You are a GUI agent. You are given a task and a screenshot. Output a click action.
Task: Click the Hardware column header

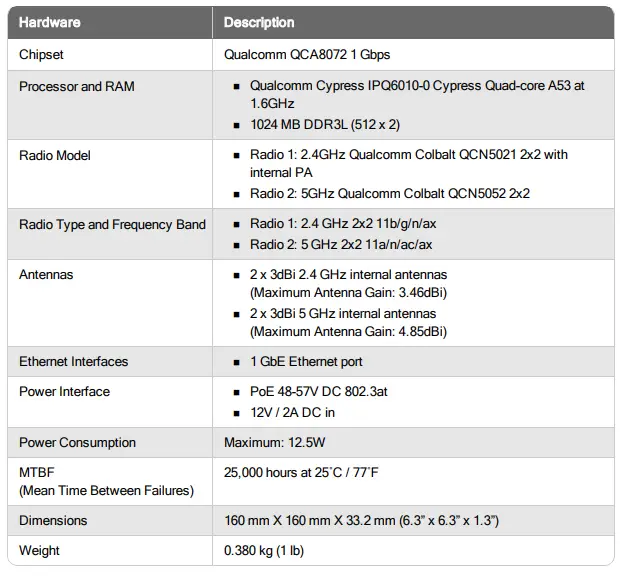pyautogui.click(x=50, y=22)
